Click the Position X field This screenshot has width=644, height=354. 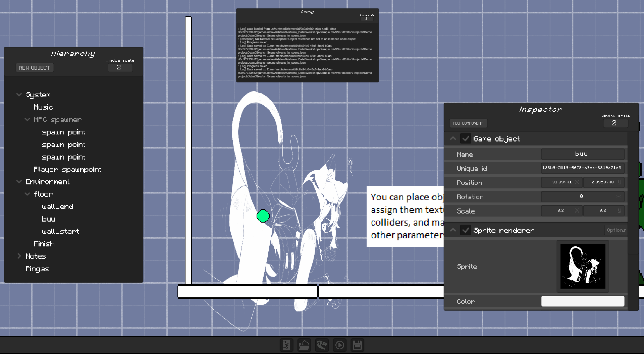click(561, 182)
